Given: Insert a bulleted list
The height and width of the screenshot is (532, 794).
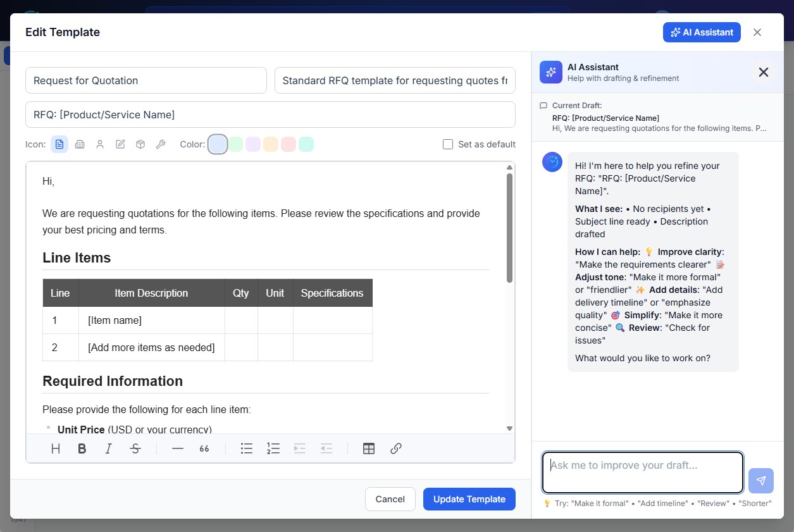Looking at the screenshot, I should pyautogui.click(x=246, y=448).
